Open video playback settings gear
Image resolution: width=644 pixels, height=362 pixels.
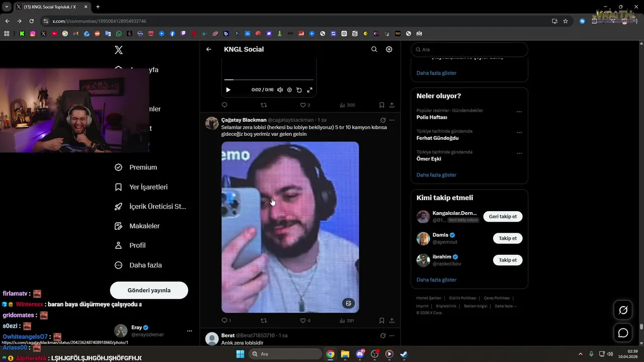coord(289,90)
